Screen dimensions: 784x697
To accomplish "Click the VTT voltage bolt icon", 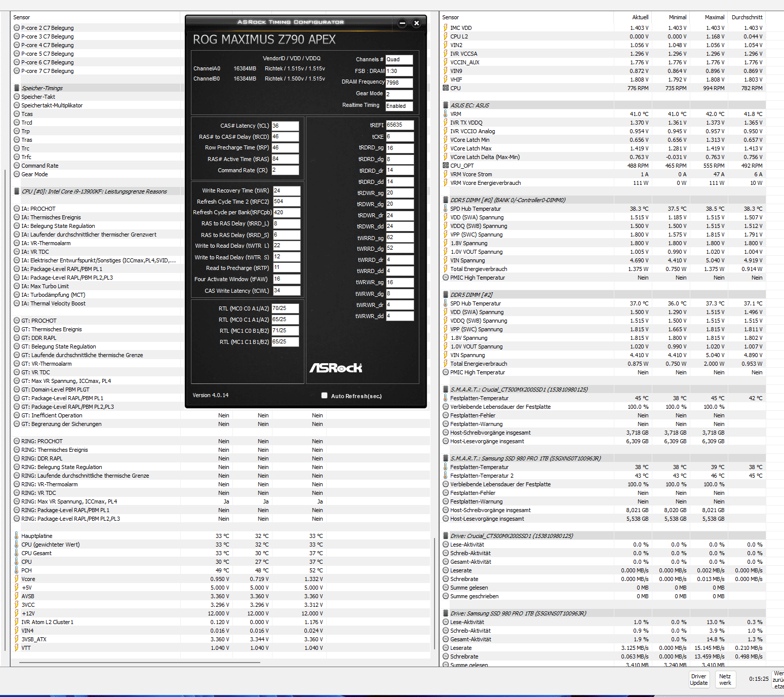I will pos(17,648).
